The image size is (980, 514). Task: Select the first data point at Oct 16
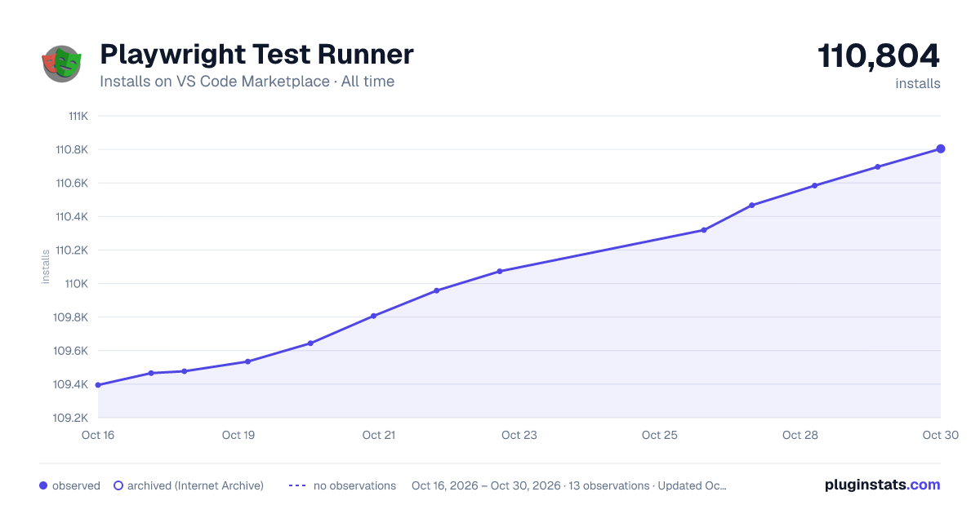tap(98, 385)
